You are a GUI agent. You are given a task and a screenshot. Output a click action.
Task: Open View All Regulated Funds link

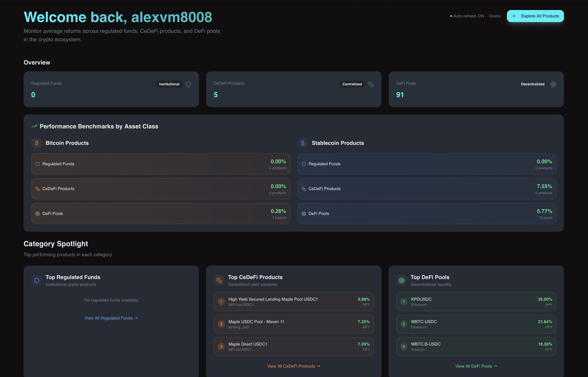(x=111, y=318)
